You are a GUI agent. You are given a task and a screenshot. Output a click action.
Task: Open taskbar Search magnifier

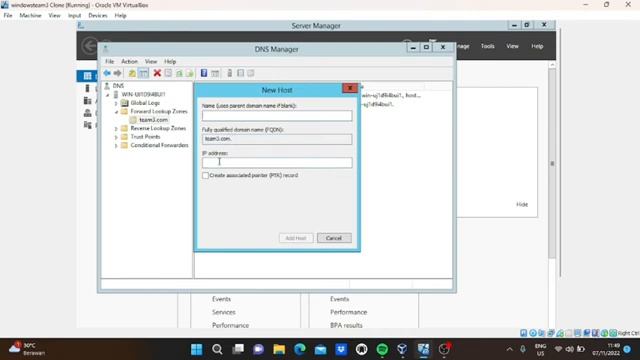(x=217, y=349)
